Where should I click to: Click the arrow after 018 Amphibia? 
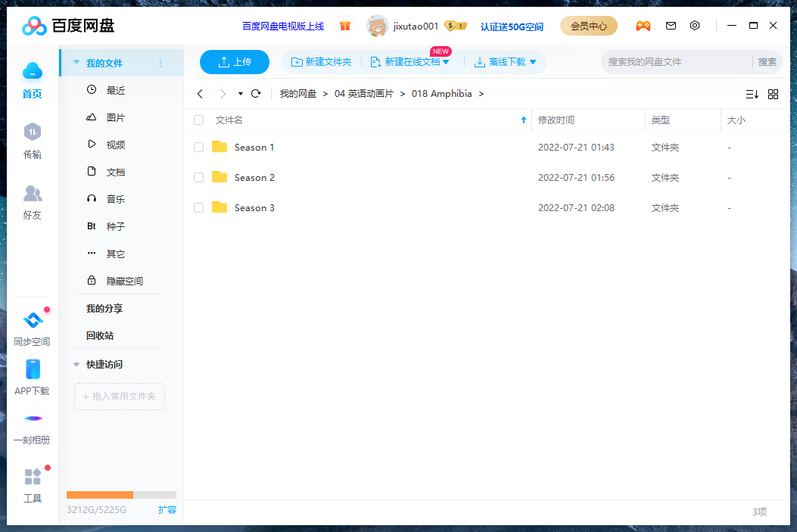tap(481, 94)
